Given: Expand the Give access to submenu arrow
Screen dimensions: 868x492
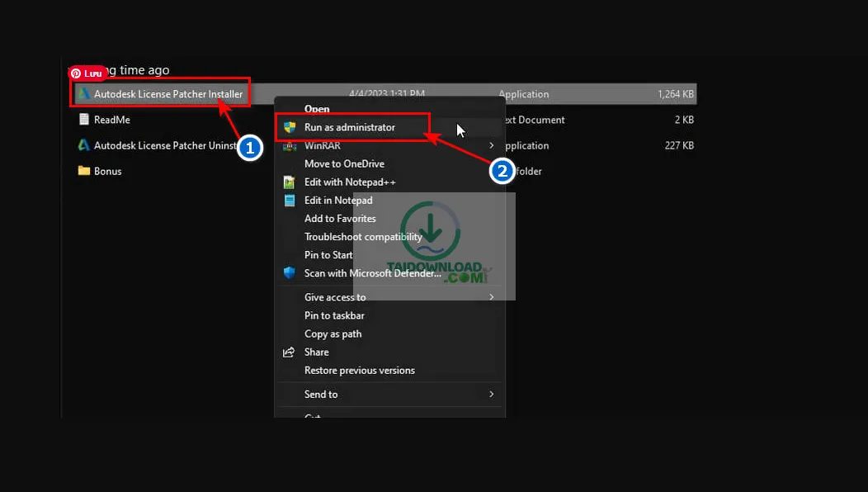Looking at the screenshot, I should pyautogui.click(x=492, y=297).
